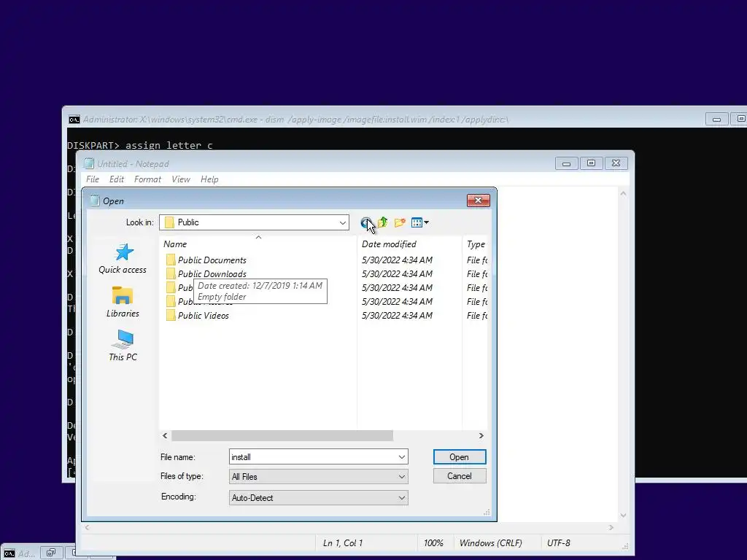The width and height of the screenshot is (747, 560).
Task: Select Libraries in places bar
Action: 123,302
